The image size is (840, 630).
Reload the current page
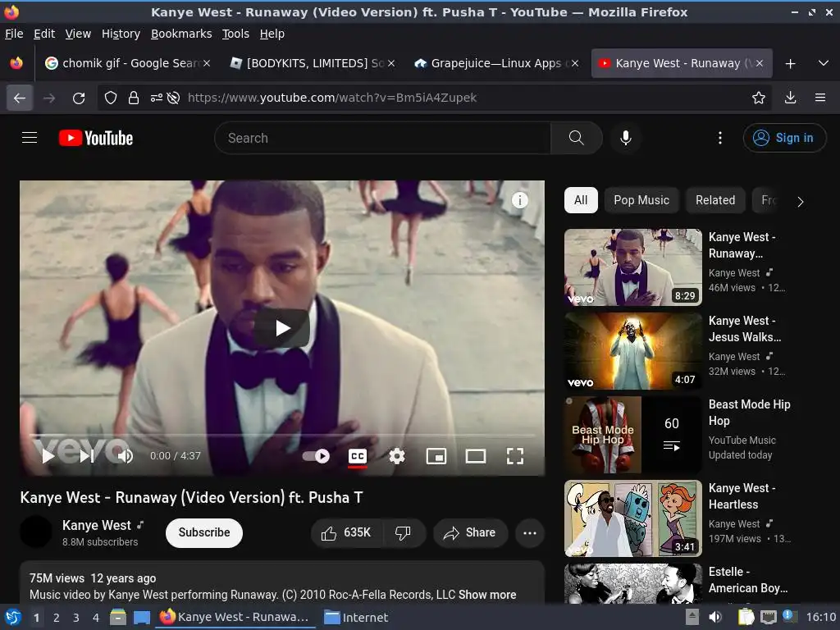point(79,98)
